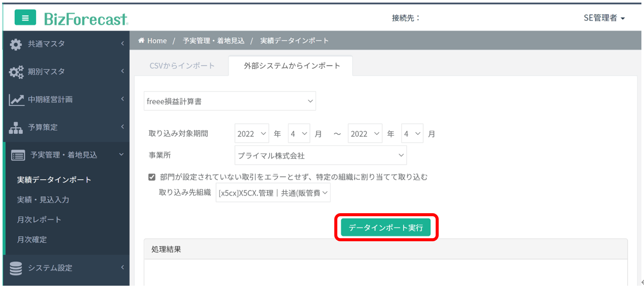Open the end month dropdown
Screen dimensions: 644x287
[412, 134]
